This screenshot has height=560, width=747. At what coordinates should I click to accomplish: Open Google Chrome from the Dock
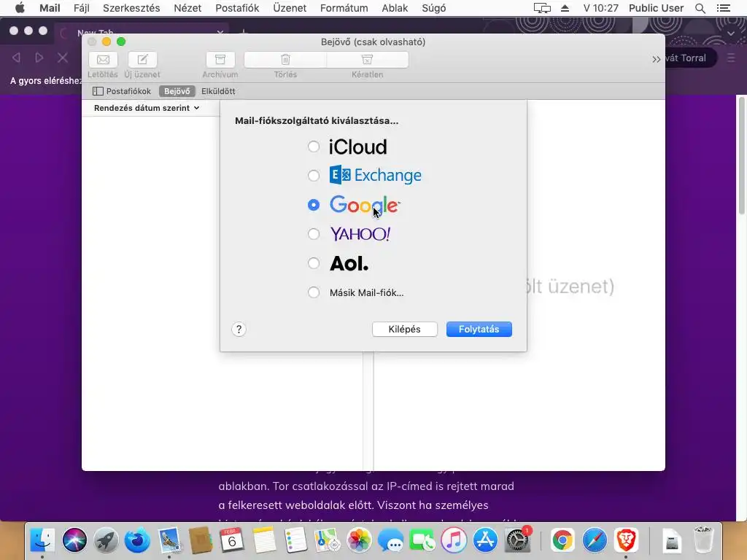[x=562, y=540]
